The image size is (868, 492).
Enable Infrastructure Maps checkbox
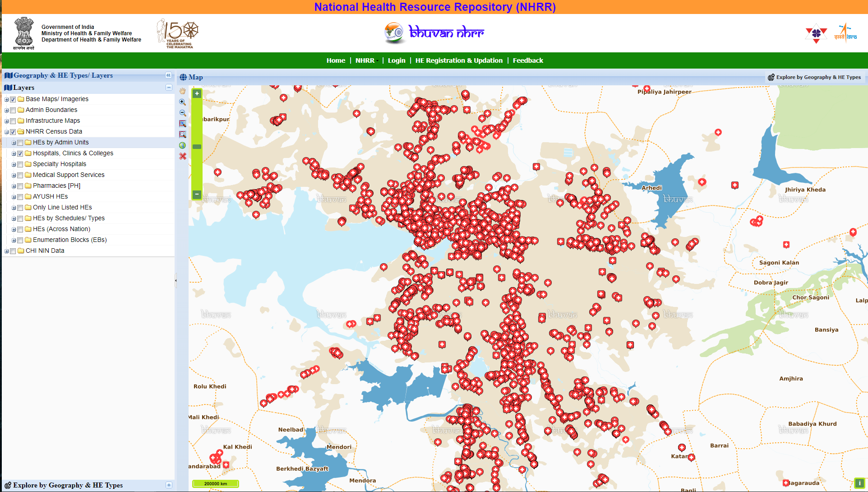tap(13, 121)
